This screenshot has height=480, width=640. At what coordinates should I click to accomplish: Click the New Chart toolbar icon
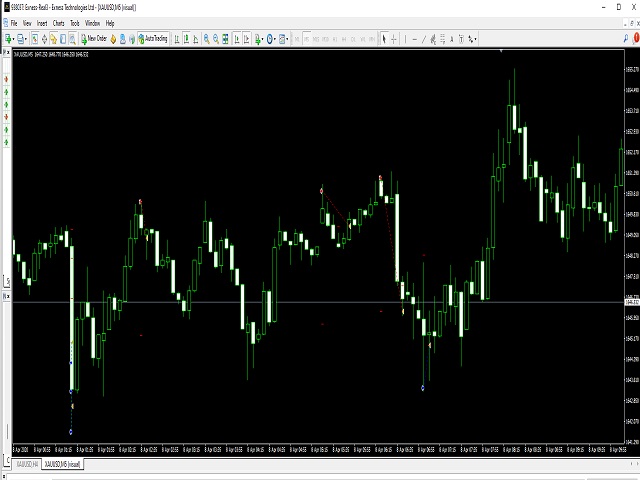[x=8, y=39]
